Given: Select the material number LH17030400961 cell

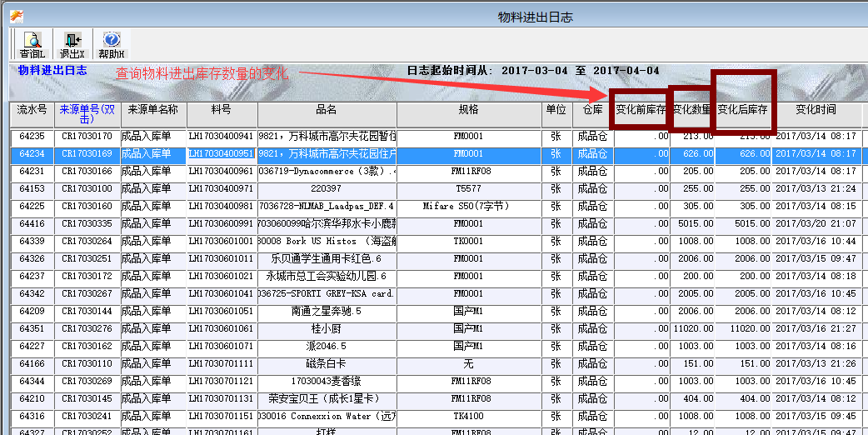Looking at the screenshot, I should [x=222, y=171].
